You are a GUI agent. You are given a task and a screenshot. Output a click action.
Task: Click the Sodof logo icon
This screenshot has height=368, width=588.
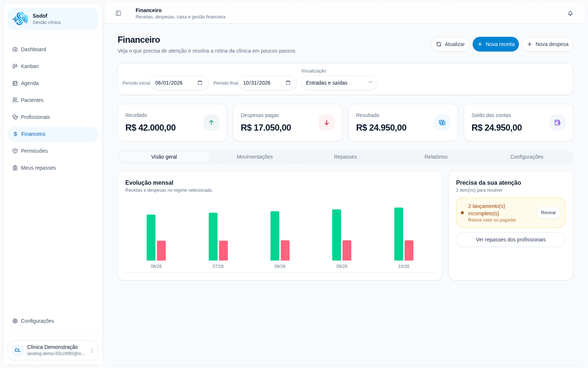coord(20,19)
